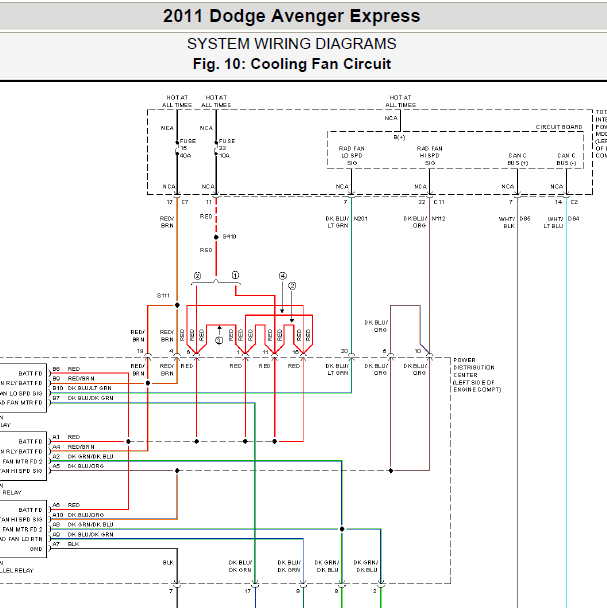Click the CIRCUIT BOARD label
607x608 pixels.
559,127
